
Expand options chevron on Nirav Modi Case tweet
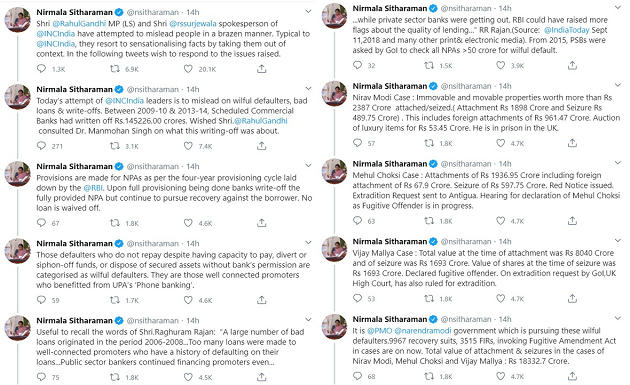click(618, 84)
